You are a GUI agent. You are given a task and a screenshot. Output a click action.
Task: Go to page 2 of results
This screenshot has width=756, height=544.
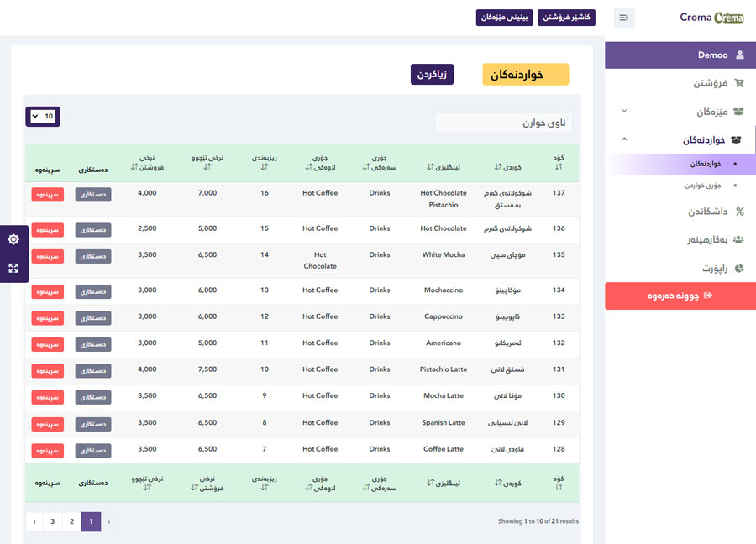point(71,521)
